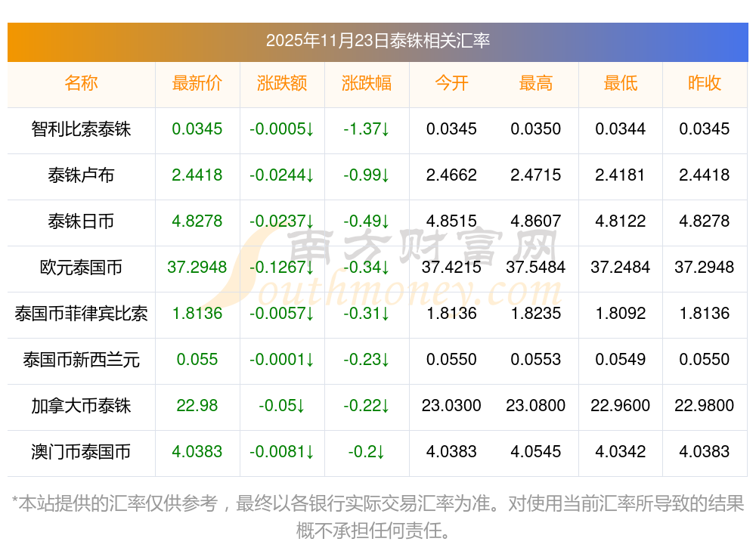Click high value 37.5484
This screenshot has height=554, width=756.
coord(536,267)
